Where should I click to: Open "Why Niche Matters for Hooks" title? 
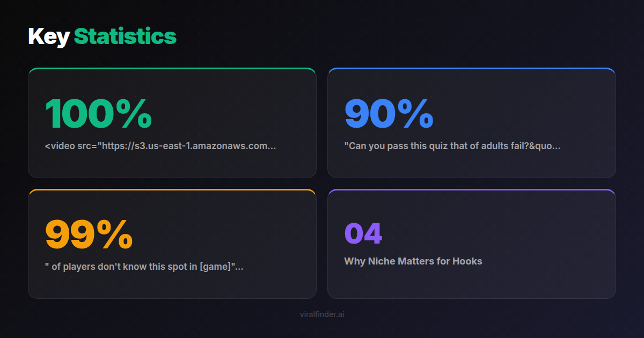[x=413, y=261]
